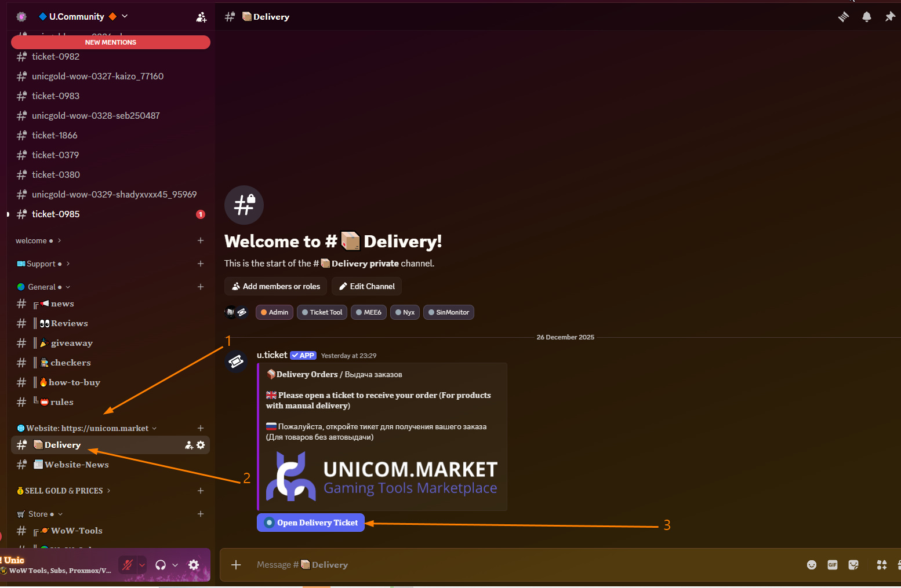This screenshot has height=588, width=901.
Task: Open User Settings gear icon
Action: point(194,565)
